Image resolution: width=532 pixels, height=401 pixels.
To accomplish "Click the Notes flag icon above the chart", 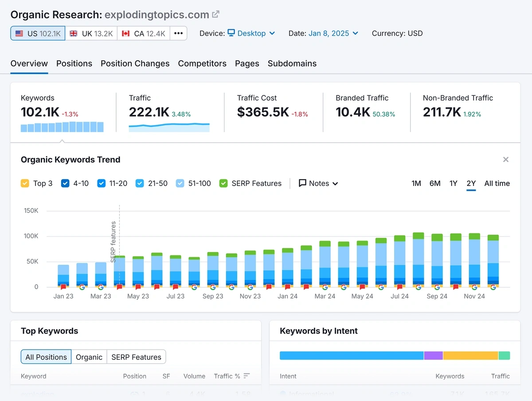I will tap(303, 183).
